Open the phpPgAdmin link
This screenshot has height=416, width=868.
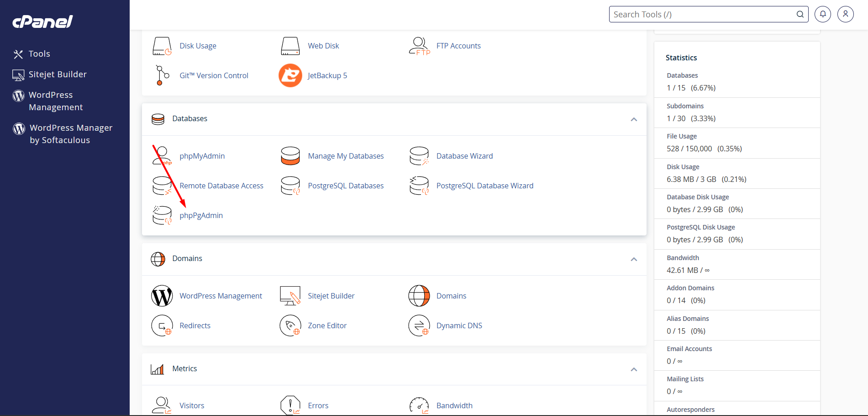pos(201,215)
